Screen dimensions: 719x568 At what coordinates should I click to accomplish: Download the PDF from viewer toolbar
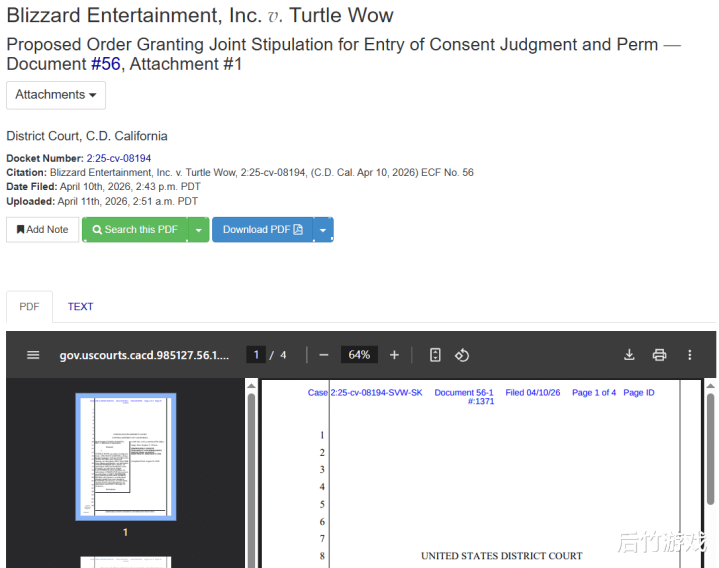[629, 355]
